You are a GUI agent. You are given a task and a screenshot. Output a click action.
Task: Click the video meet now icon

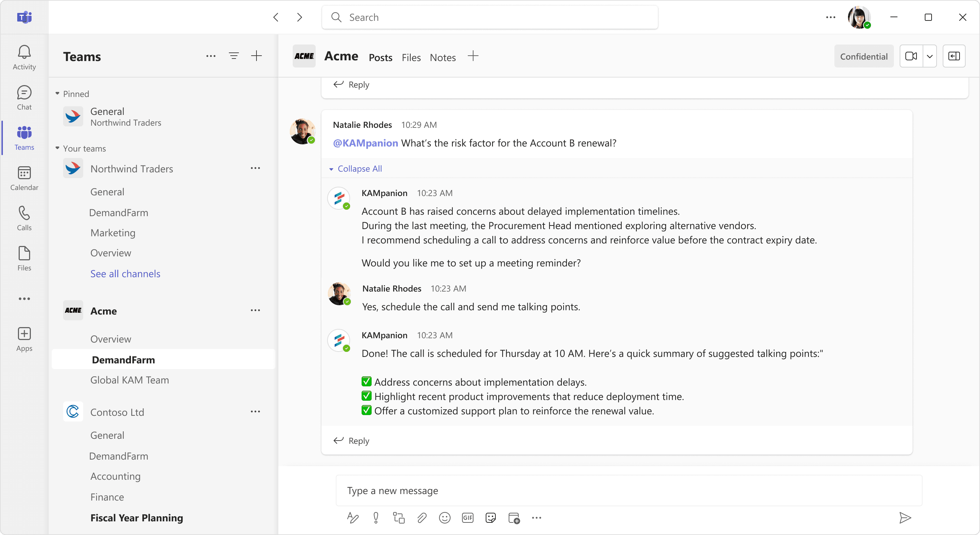(911, 56)
